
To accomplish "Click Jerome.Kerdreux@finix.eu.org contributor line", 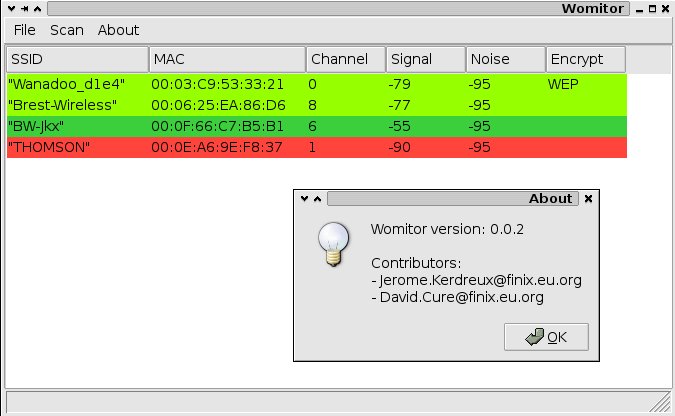I will [477, 281].
